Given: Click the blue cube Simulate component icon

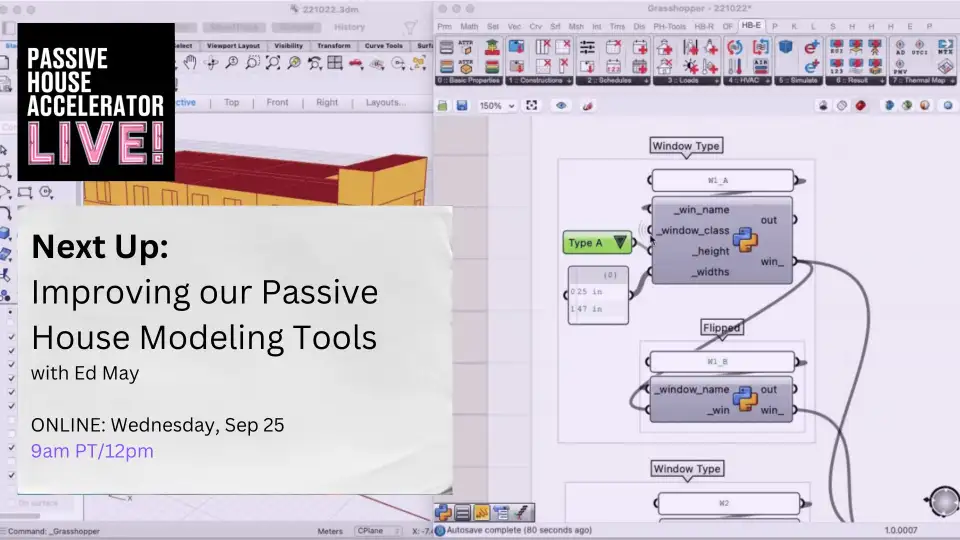Looking at the screenshot, I should pos(786,47).
